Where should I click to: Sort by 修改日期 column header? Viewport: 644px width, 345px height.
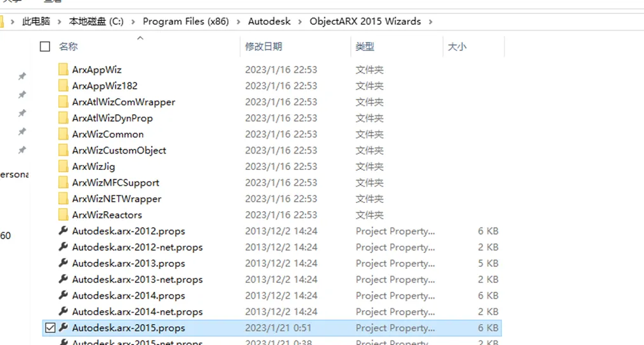point(263,46)
